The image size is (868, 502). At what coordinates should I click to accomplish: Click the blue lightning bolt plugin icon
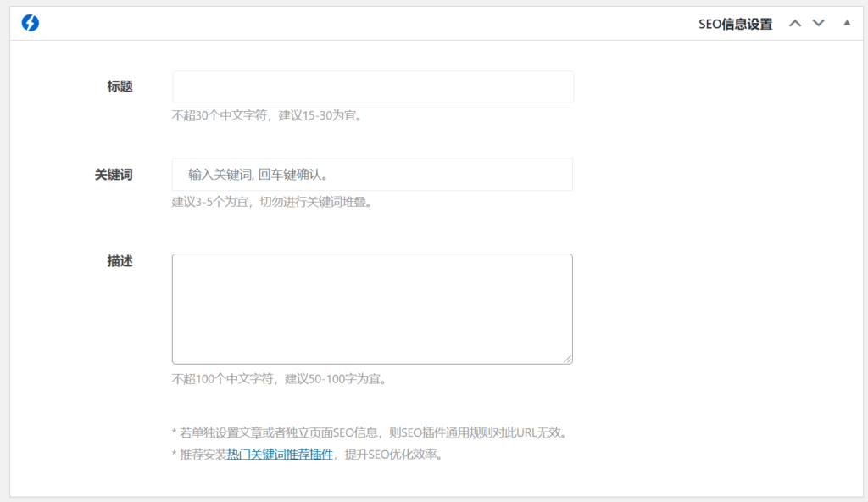pos(31,23)
